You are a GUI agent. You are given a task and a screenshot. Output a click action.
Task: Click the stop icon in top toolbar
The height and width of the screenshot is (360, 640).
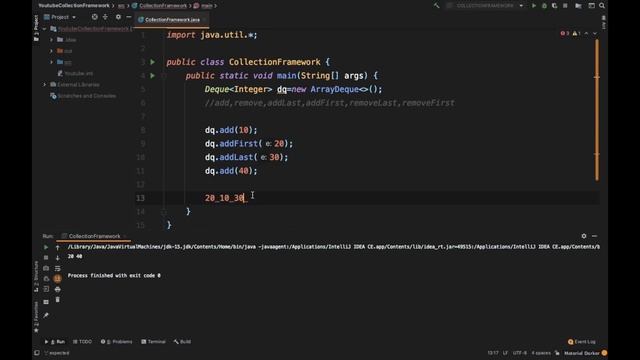pyautogui.click(x=565, y=6)
